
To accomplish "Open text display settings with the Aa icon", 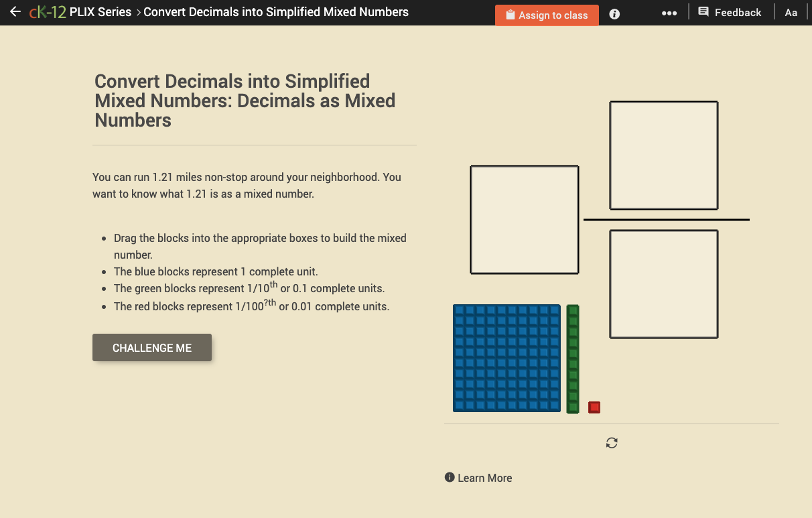I will coord(791,12).
